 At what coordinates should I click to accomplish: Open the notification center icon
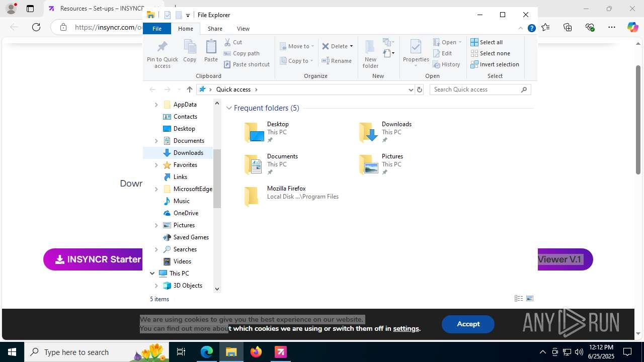point(627,352)
